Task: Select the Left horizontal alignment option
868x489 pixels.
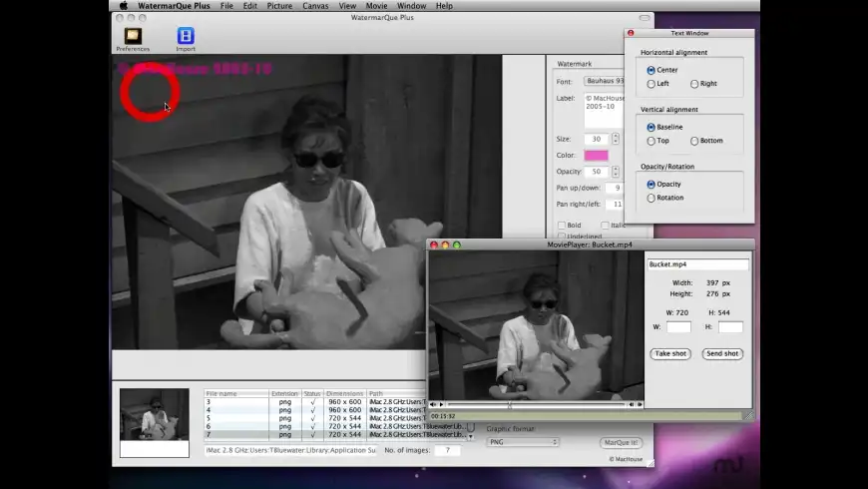Action: tap(651, 84)
